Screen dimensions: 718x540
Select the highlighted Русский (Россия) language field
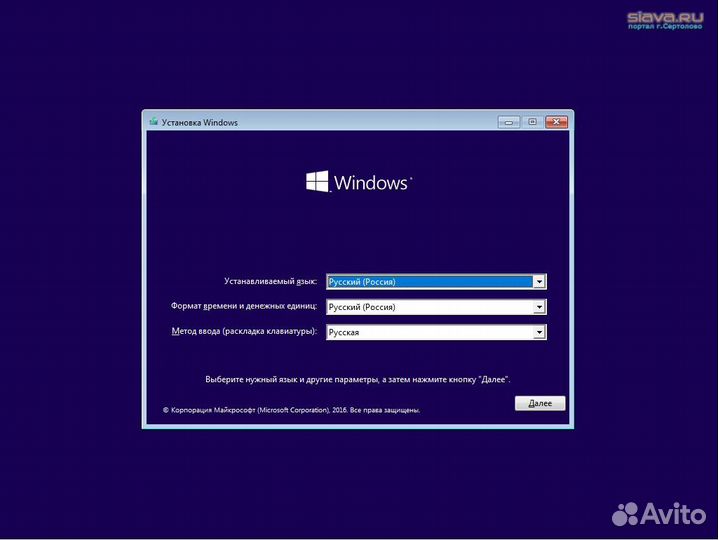pos(436,282)
